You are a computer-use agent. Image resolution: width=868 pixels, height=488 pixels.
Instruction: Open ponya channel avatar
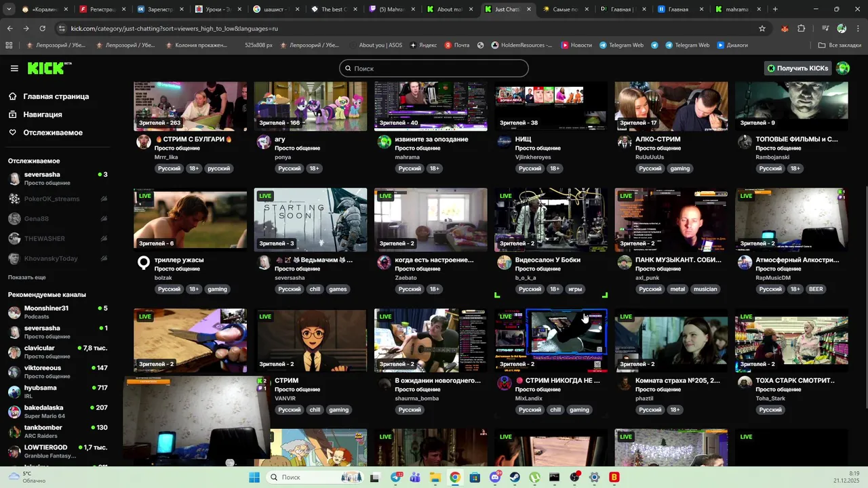coord(263,141)
